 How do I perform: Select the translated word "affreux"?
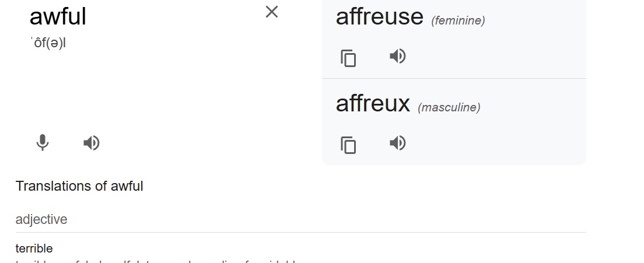[x=373, y=103]
